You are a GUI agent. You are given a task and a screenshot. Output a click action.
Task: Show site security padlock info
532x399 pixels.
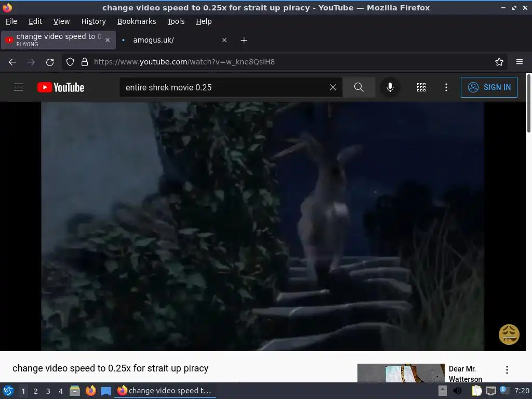point(85,62)
